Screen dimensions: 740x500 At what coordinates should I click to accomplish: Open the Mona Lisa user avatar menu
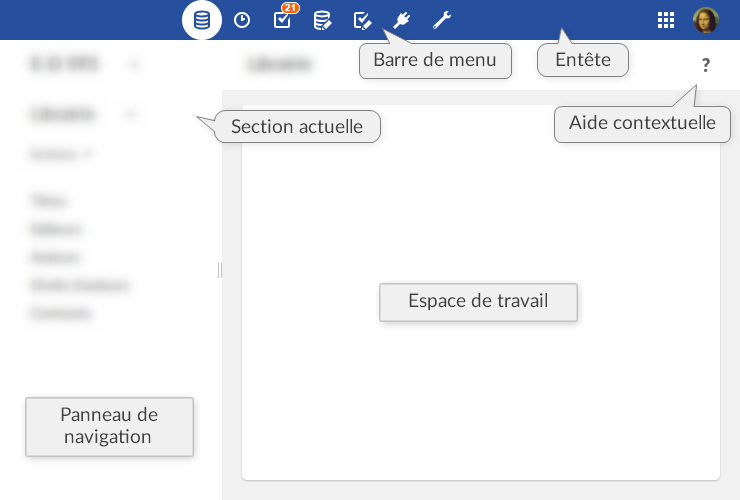click(706, 20)
